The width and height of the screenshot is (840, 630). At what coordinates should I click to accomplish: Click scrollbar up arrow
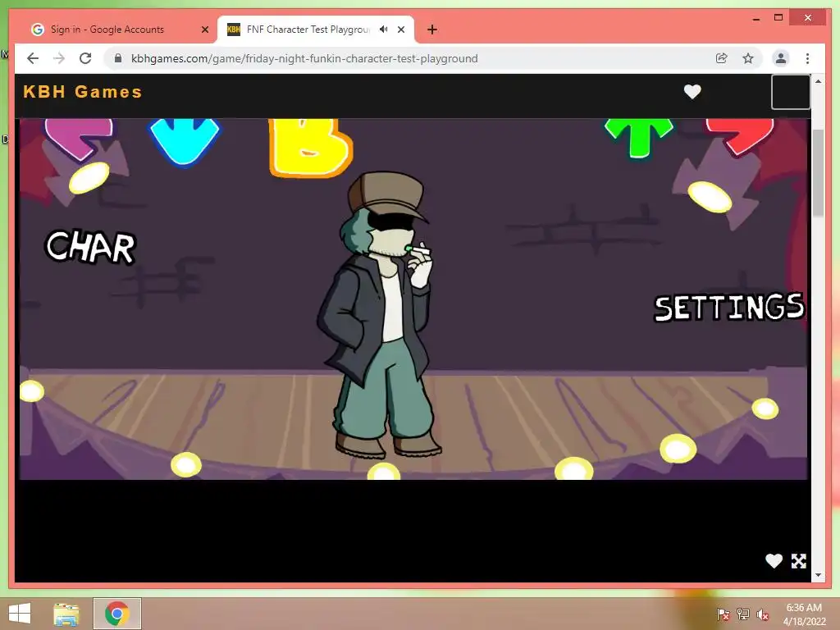coord(818,81)
